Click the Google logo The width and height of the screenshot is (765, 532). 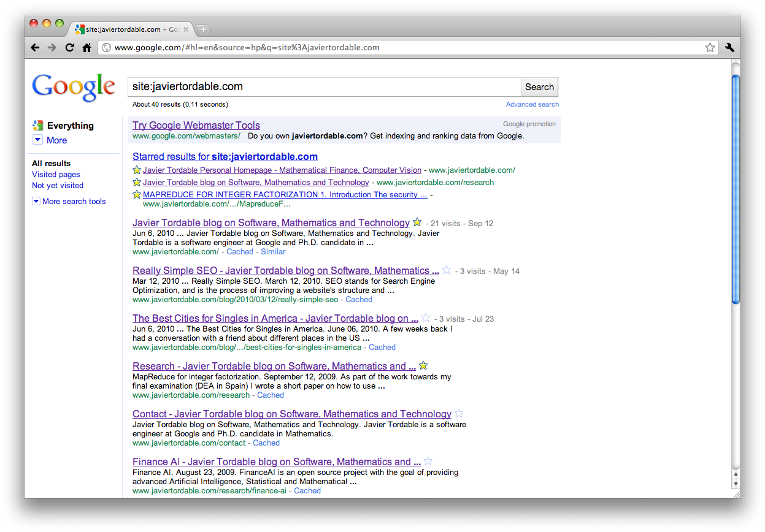point(74,87)
